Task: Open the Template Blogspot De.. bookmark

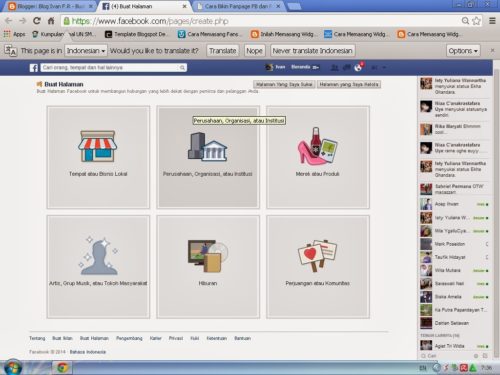Action: point(137,34)
